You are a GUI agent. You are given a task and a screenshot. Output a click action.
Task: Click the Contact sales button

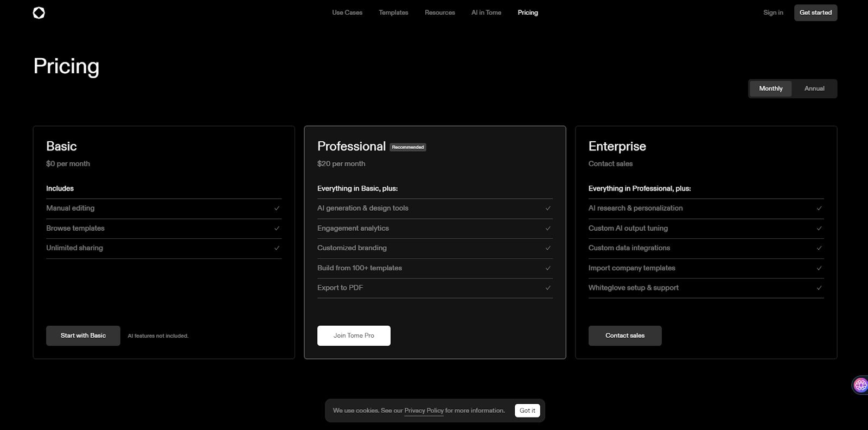[625, 336]
